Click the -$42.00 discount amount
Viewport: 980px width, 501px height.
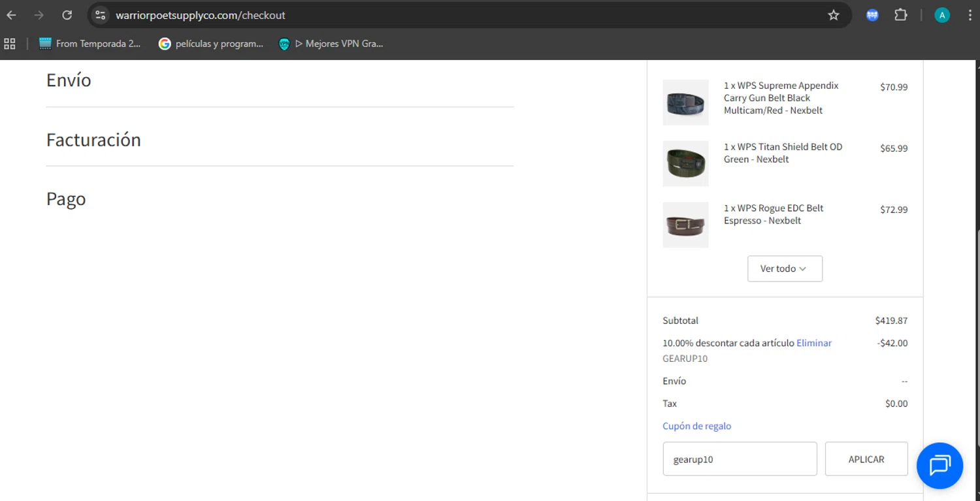click(x=892, y=343)
